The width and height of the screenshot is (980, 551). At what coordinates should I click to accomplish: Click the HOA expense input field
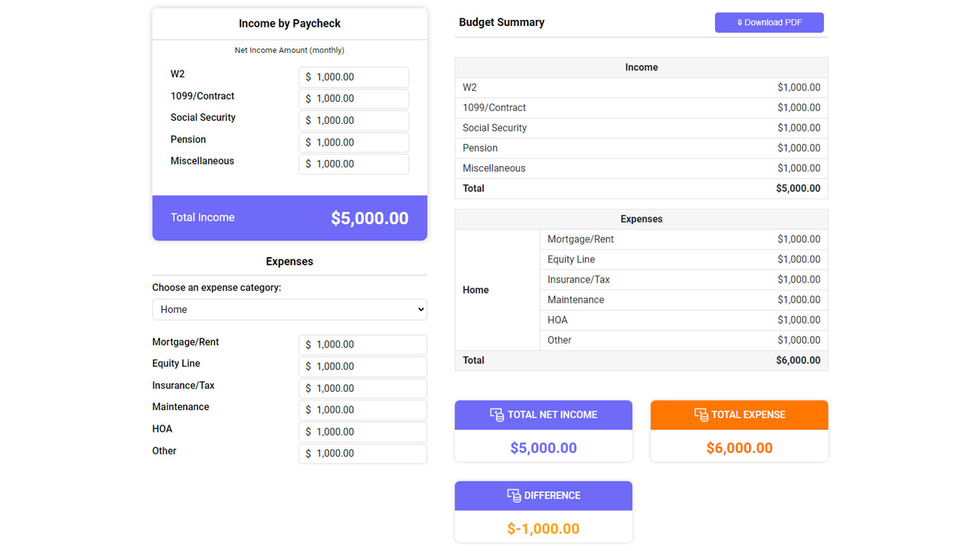click(362, 432)
